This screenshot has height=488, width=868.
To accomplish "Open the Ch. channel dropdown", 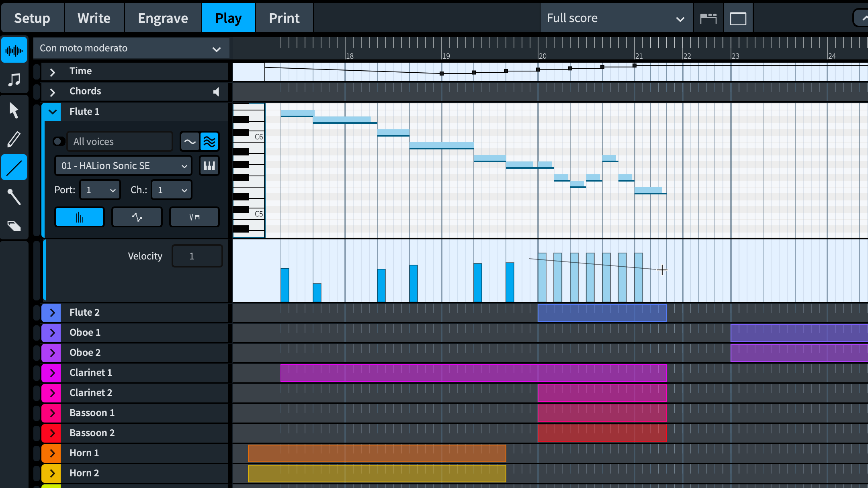I will tap(172, 190).
